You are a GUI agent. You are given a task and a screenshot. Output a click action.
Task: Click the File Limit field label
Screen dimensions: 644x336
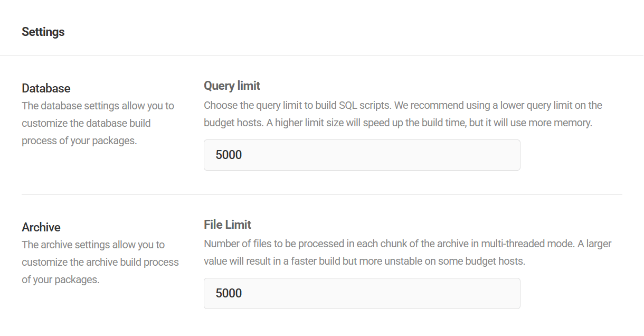[x=228, y=225]
